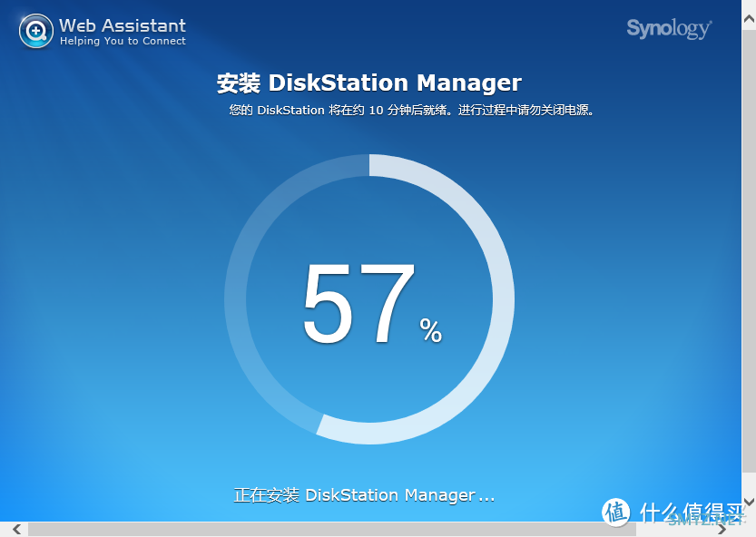Click the right arrow of horizontal scrollbar
The image size is (756, 537).
click(722, 529)
